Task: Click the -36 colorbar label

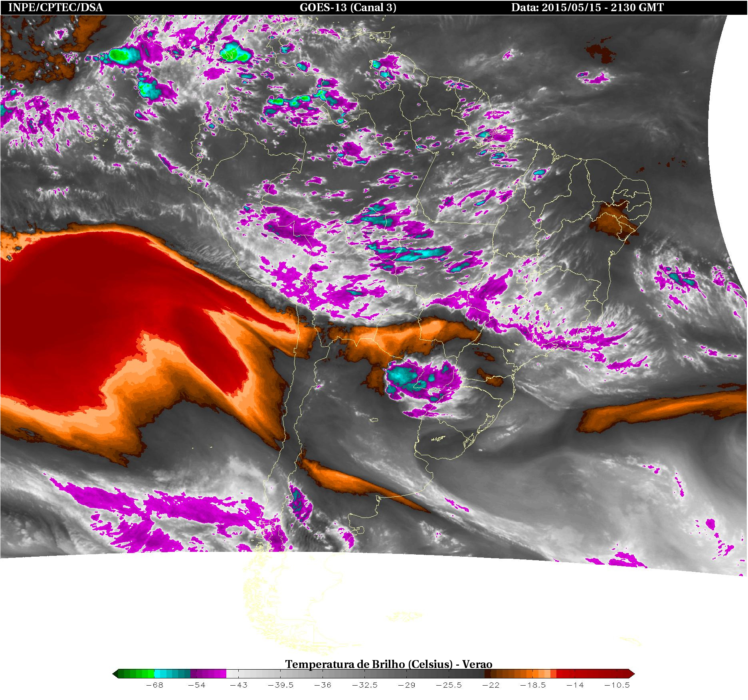Action: (x=323, y=685)
